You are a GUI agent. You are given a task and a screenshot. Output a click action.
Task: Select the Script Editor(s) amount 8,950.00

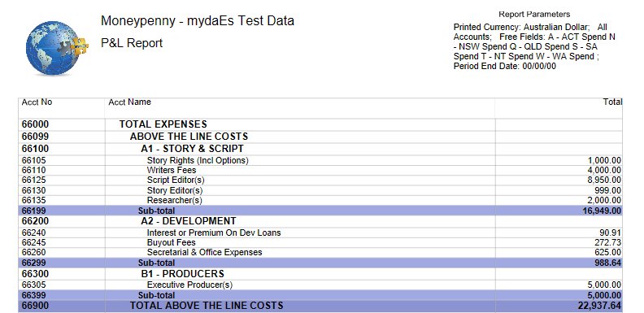[x=605, y=180]
